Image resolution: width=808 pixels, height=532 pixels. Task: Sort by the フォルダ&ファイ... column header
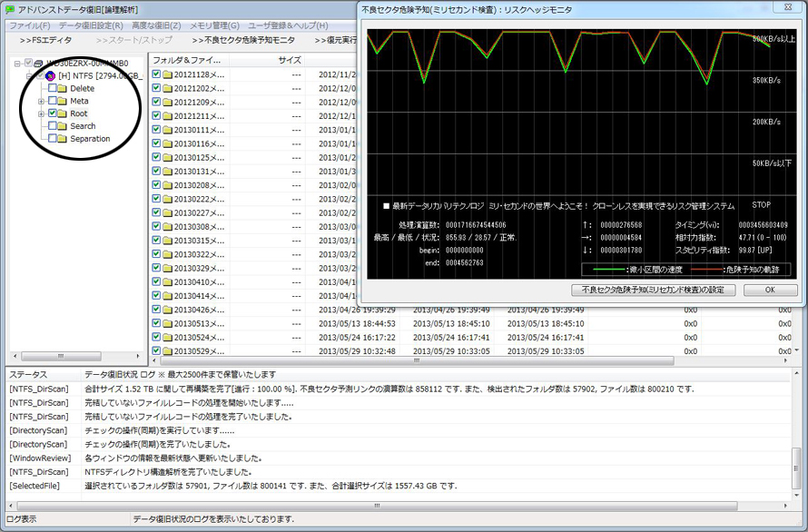click(189, 60)
